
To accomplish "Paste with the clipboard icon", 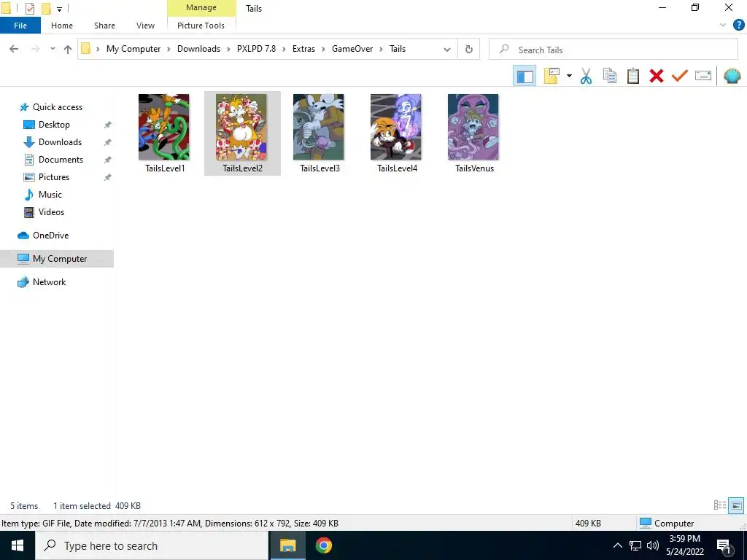I will [632, 76].
